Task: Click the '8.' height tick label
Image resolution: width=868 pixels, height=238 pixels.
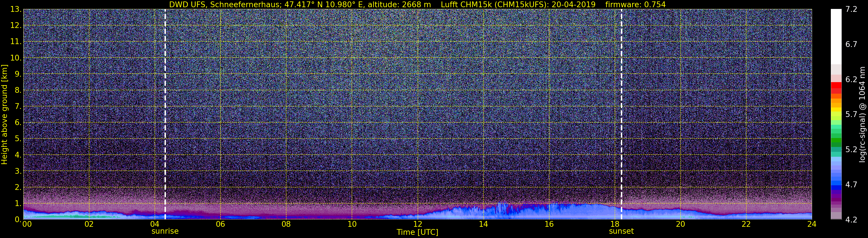Action: tap(18, 90)
